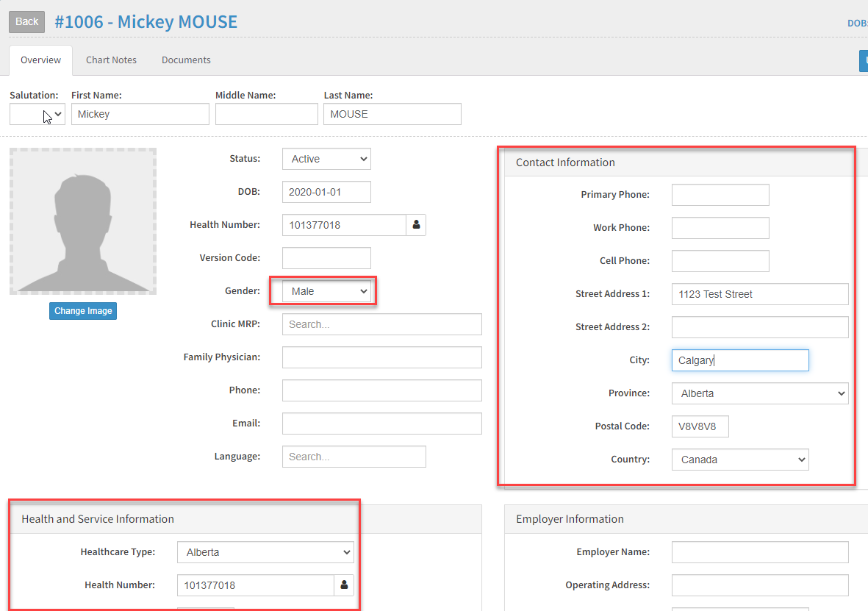Click the Work Phone field
Viewport: 868px width, 611px height.
721,228
